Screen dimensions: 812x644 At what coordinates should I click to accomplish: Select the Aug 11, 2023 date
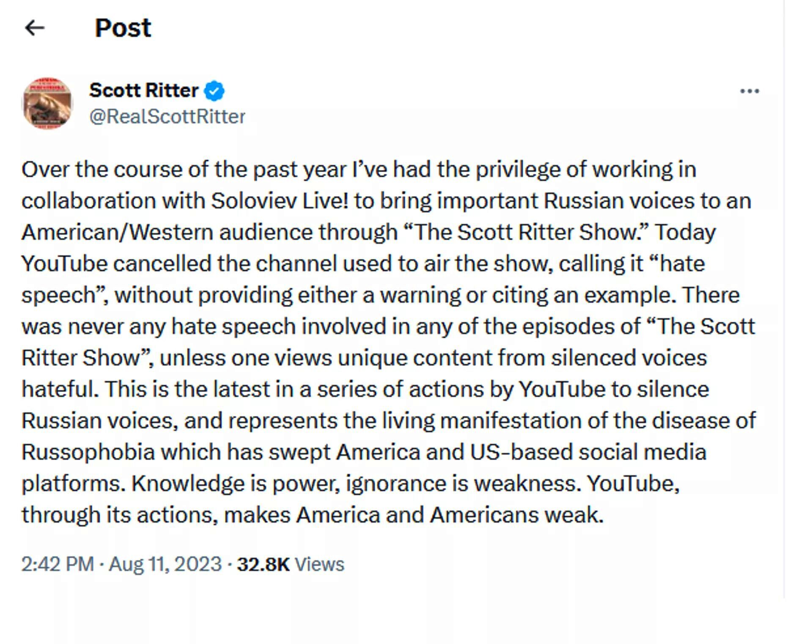coord(165,564)
